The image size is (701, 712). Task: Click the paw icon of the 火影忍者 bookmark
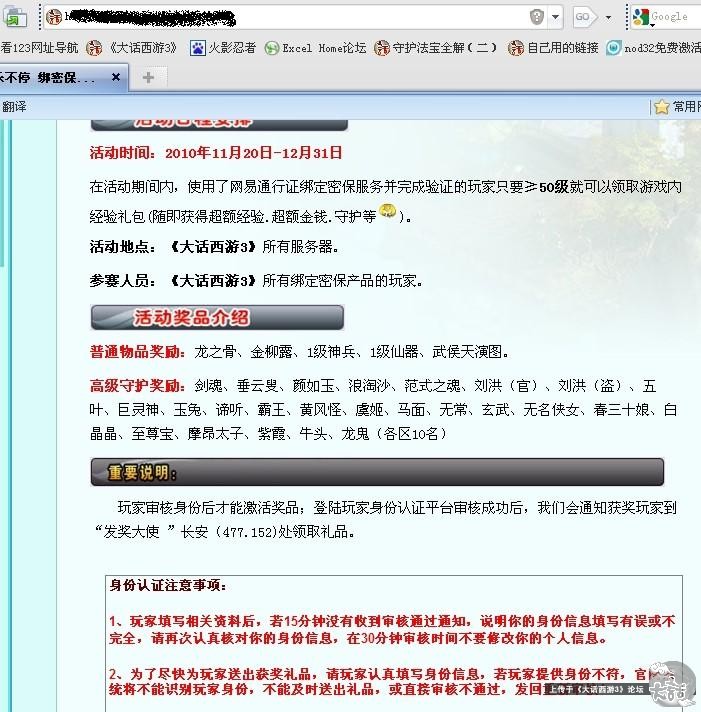[197, 48]
